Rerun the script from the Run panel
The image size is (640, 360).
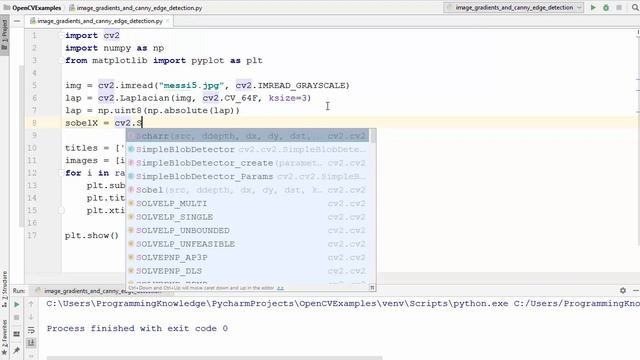point(17,304)
